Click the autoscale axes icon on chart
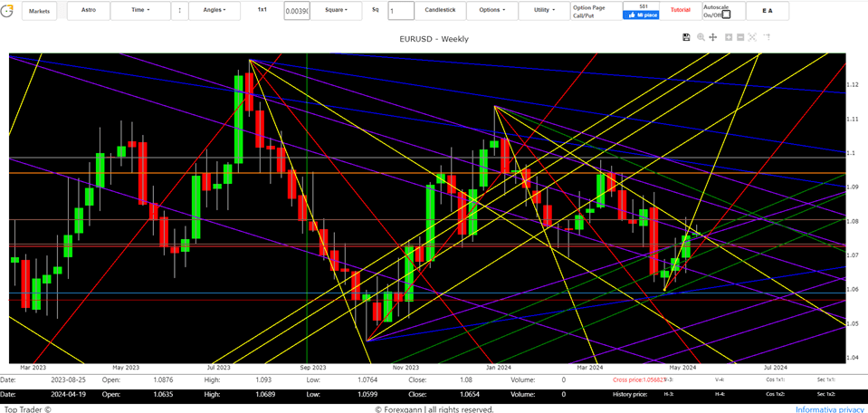The image size is (868, 413). 753,37
